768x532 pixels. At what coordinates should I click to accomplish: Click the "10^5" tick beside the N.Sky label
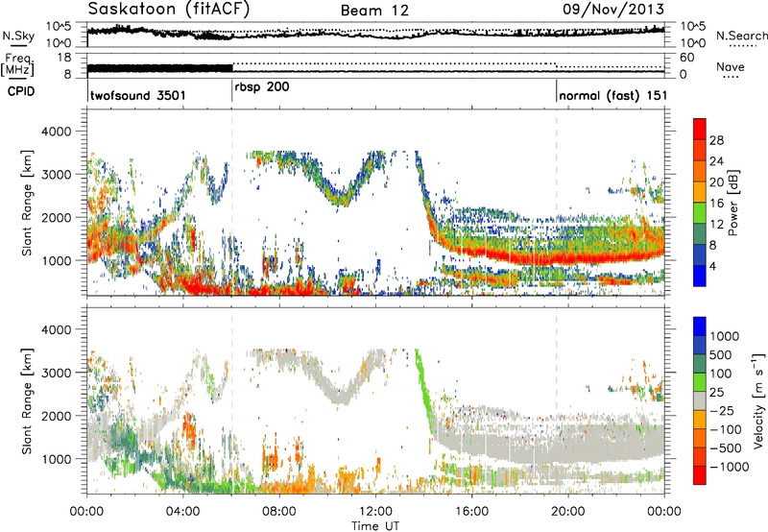coord(59,26)
